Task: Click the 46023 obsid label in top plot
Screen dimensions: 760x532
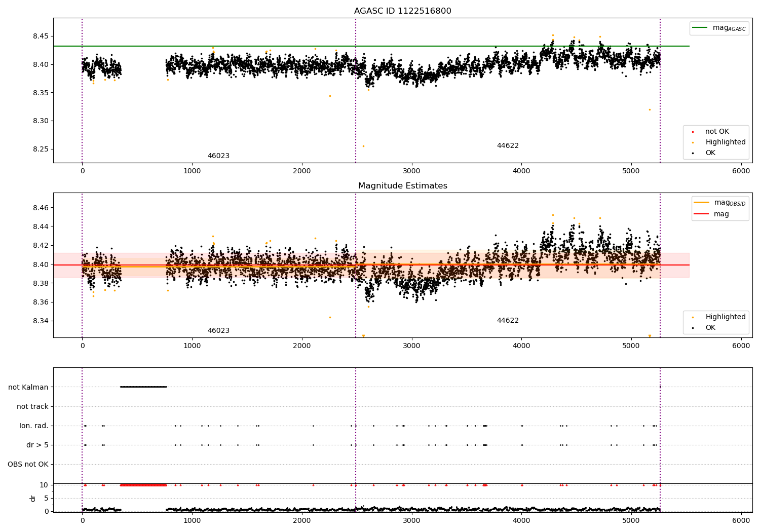Action: (218, 156)
